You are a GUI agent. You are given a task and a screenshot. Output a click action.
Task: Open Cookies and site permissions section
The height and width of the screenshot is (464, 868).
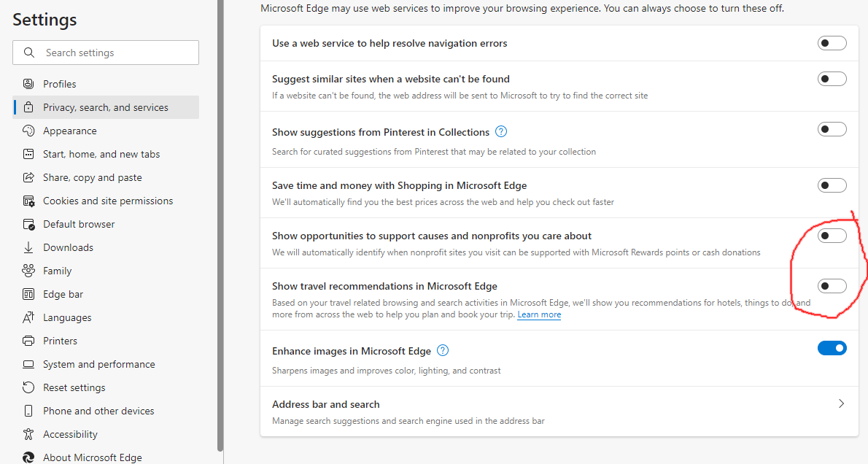[x=108, y=201]
